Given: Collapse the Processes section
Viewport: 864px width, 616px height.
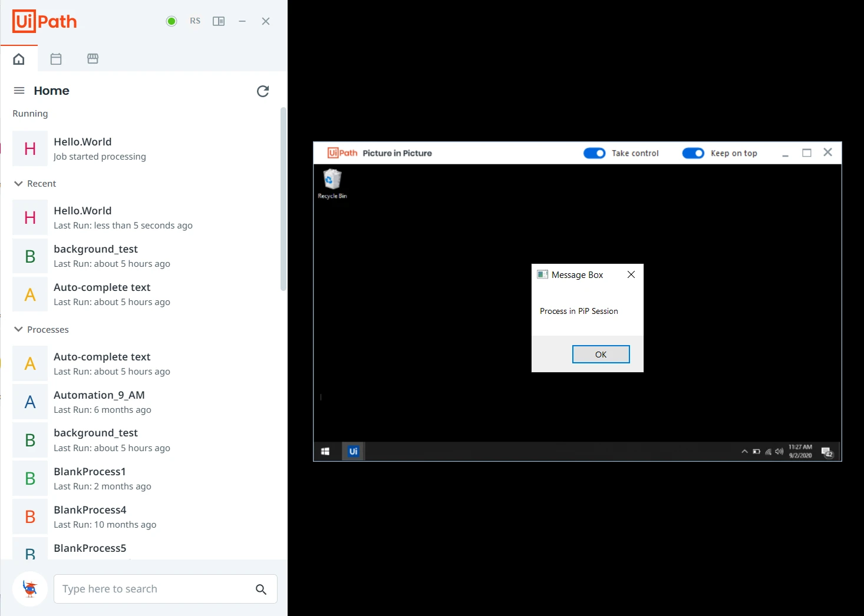Looking at the screenshot, I should pos(18,330).
